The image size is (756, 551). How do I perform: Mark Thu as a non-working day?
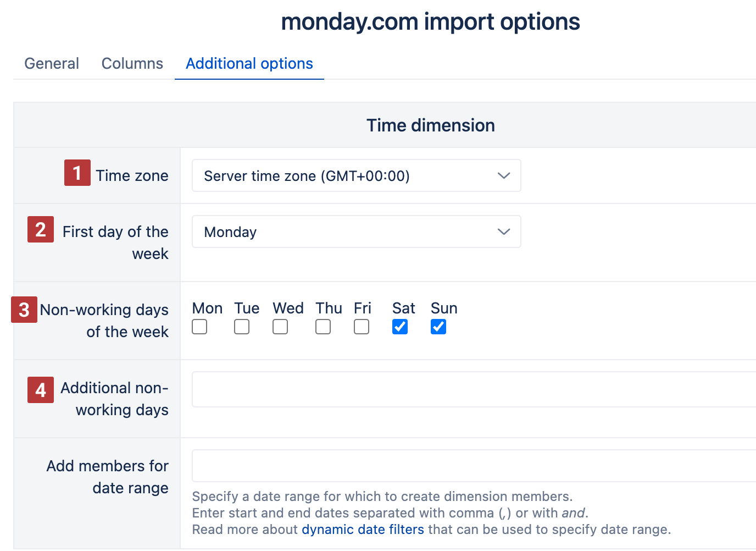pyautogui.click(x=323, y=327)
